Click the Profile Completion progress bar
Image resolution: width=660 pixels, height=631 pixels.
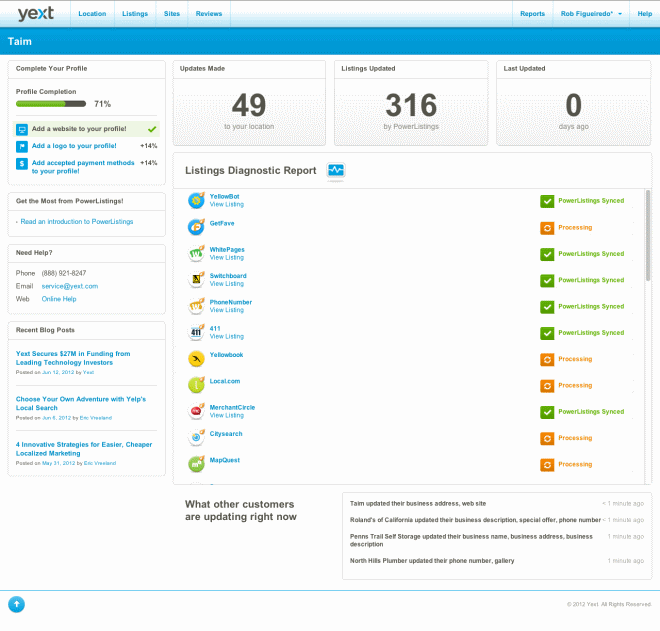[51, 104]
